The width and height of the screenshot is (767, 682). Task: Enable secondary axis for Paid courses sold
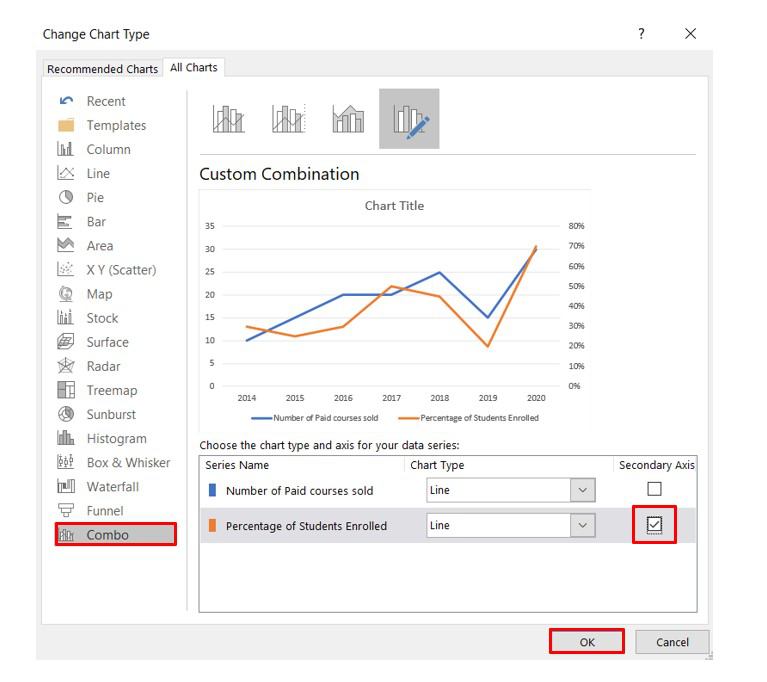click(x=654, y=489)
